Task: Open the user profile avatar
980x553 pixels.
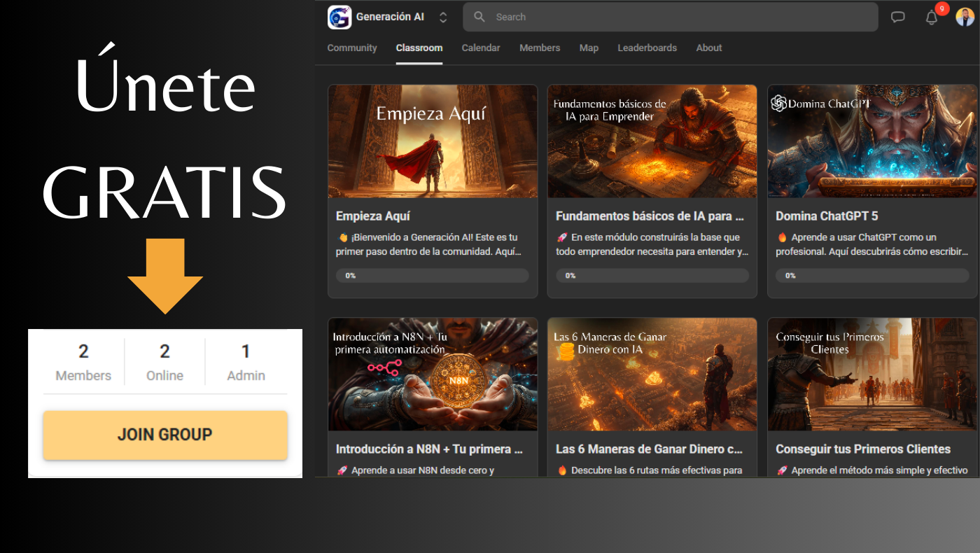Action: tap(965, 17)
